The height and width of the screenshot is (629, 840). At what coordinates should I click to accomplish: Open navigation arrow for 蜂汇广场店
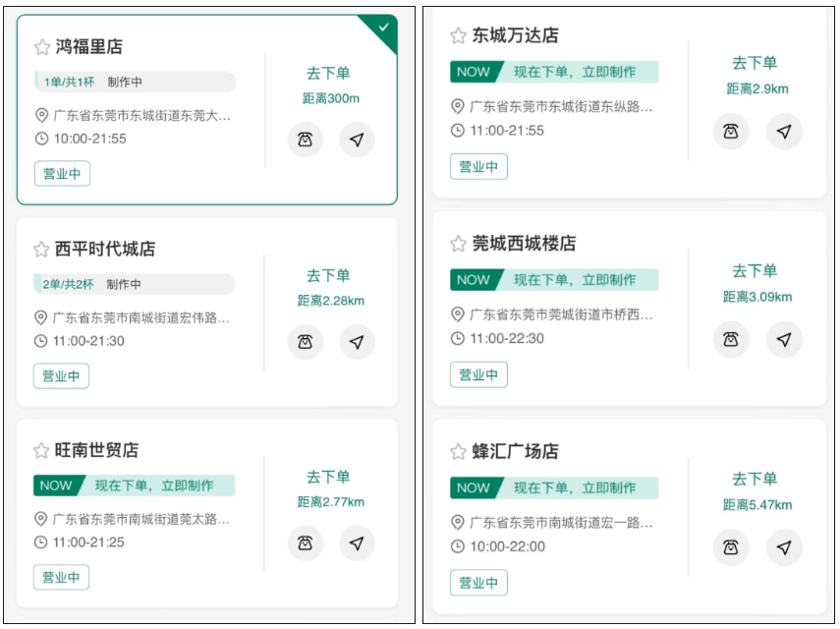coord(784,547)
